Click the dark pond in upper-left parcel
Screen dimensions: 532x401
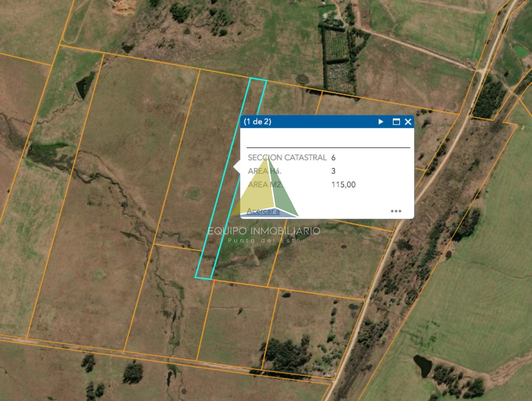[x=84, y=86]
